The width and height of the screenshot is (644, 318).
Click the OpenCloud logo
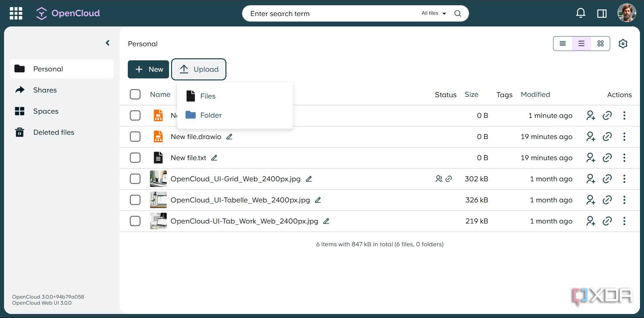(x=68, y=13)
